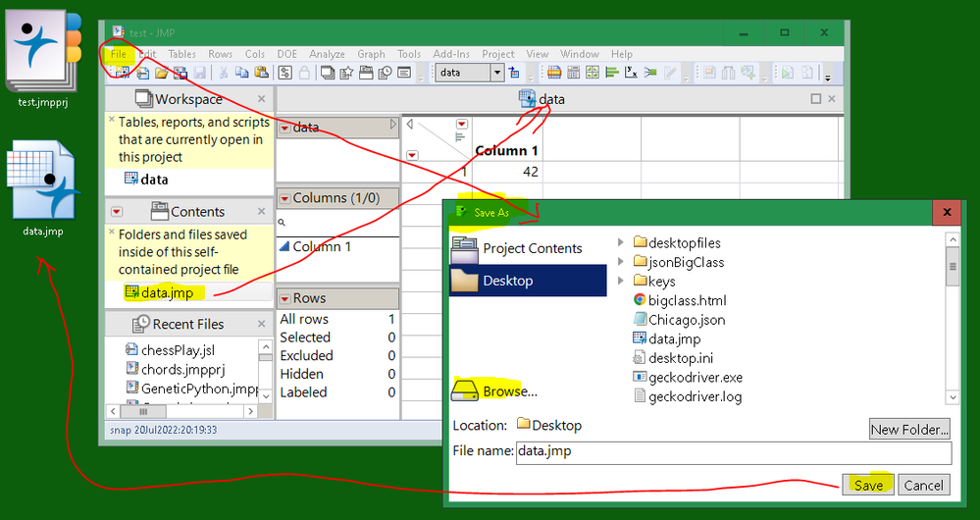Click the Recent Files clock toolbar icon
The width and height of the screenshot is (980, 520).
pos(385,74)
